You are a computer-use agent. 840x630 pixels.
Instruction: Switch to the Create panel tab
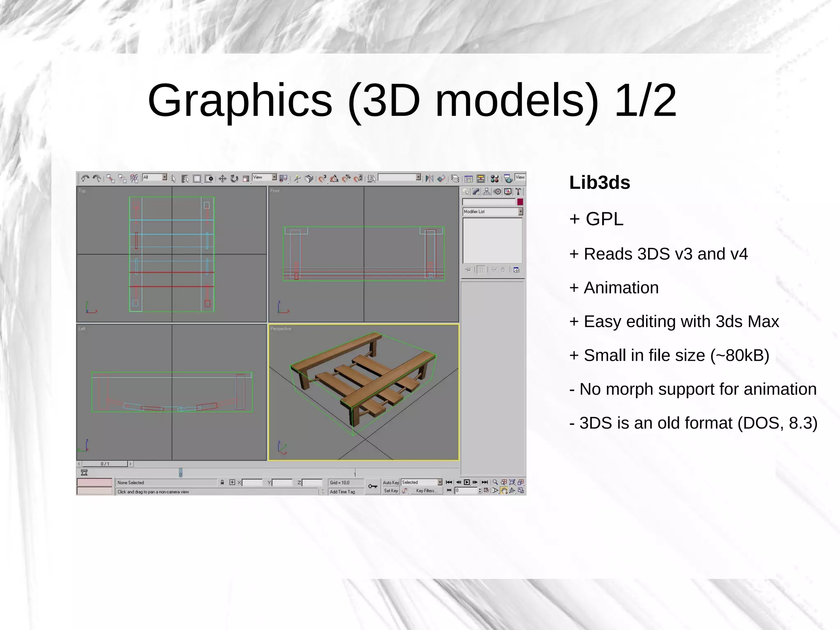[466, 192]
